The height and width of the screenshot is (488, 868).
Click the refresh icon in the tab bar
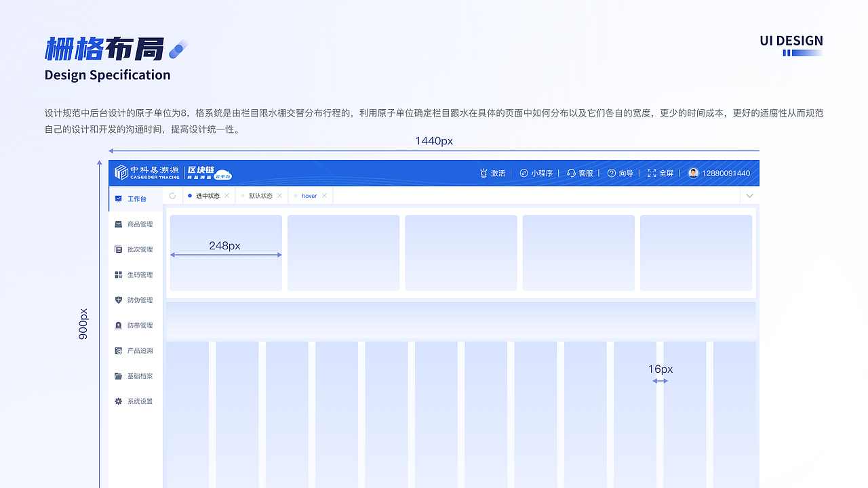(174, 196)
